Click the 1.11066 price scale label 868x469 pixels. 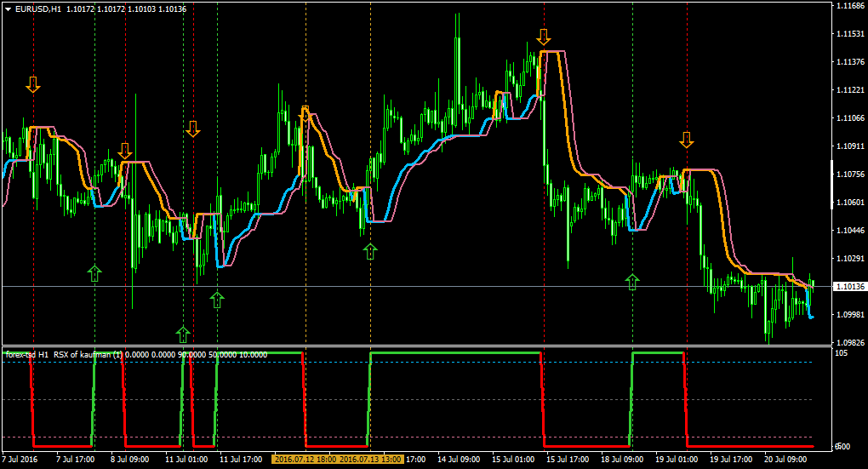[851, 118]
